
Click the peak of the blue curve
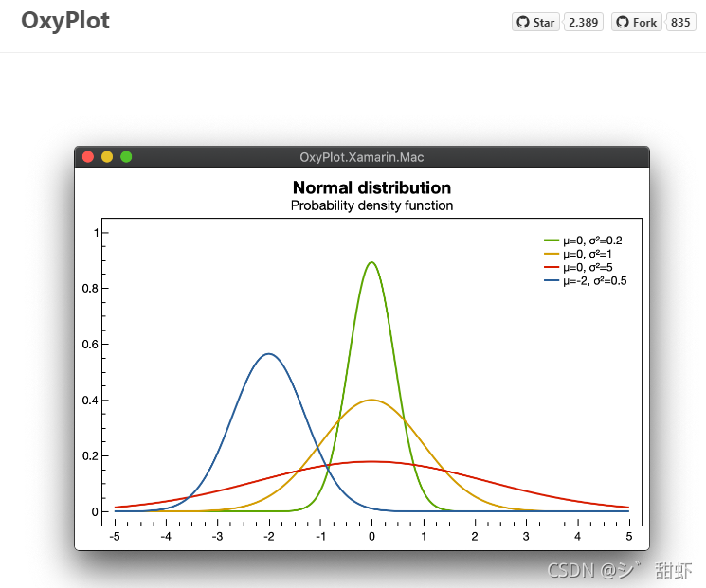tap(268, 354)
